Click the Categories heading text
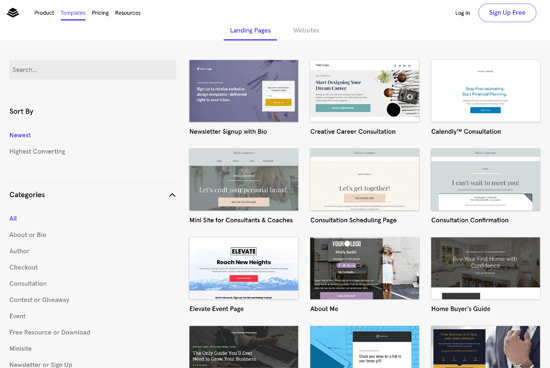550x368 pixels. point(27,195)
